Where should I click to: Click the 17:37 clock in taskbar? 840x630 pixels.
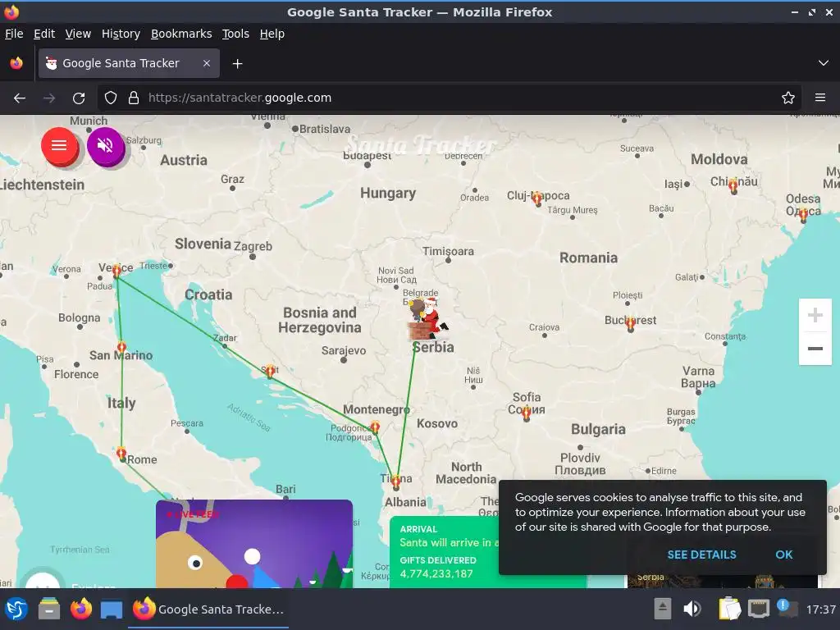(820, 609)
